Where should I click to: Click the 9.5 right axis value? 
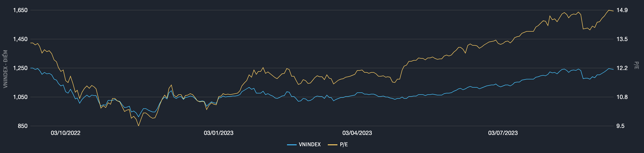click(621, 126)
